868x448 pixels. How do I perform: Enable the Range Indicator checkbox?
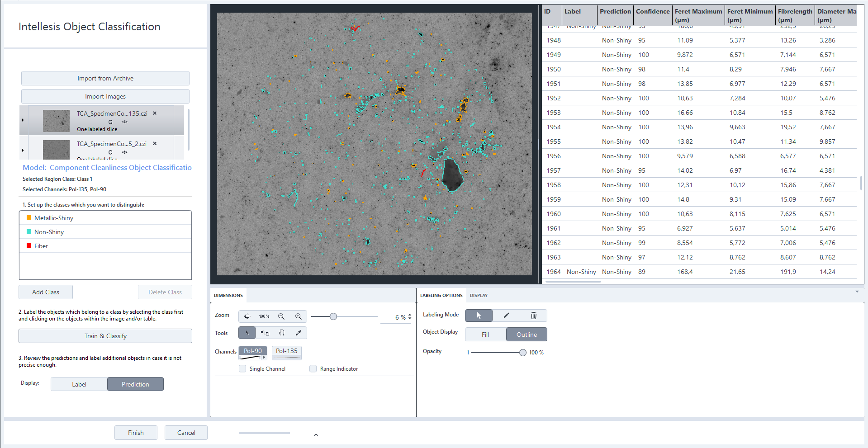(x=313, y=368)
